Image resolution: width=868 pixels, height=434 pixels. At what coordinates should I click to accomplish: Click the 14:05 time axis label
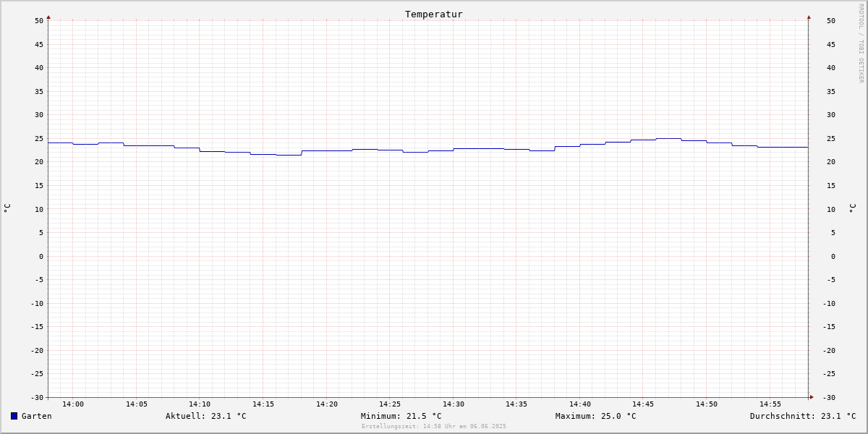pos(137,404)
